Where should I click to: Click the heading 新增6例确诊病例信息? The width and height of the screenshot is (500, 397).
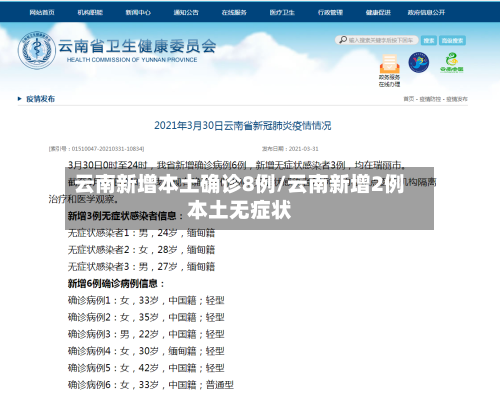tap(116, 284)
